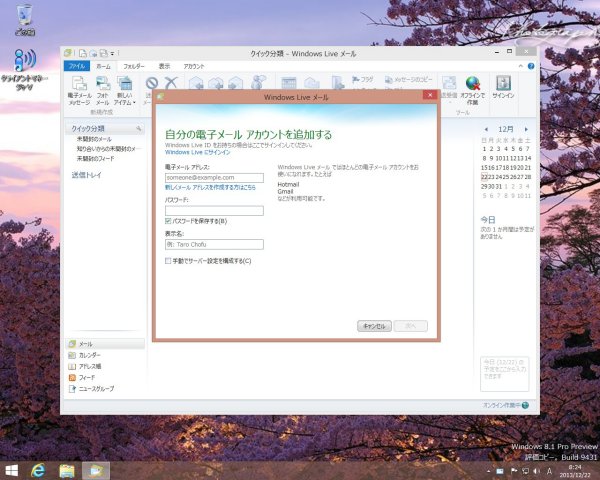The image size is (600, 480).
Task: Click the disabled Next button in the dialog
Action: pyautogui.click(x=411, y=326)
